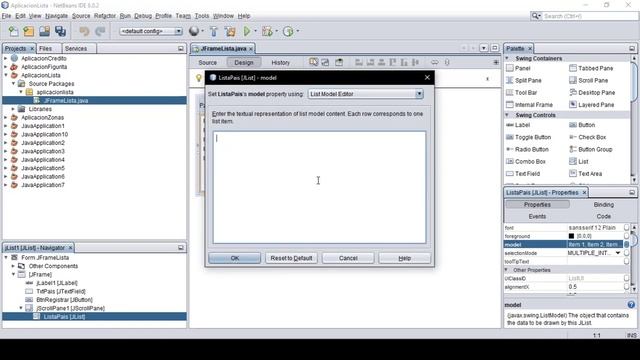Select the Button component in Palette

(582, 125)
